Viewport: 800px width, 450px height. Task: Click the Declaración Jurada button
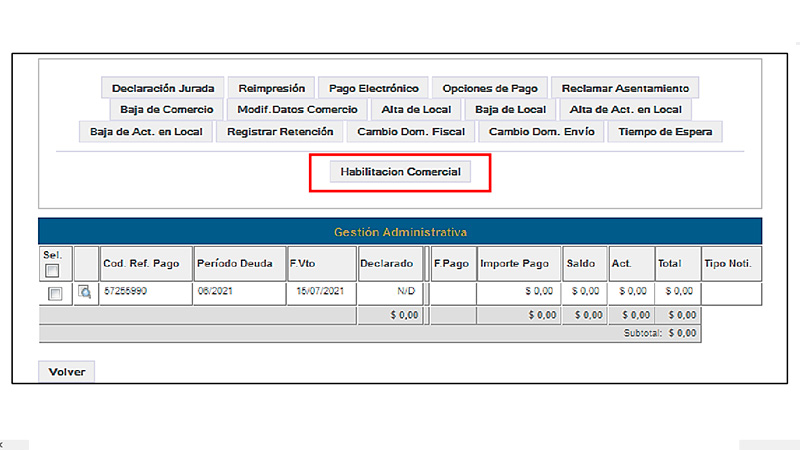163,88
